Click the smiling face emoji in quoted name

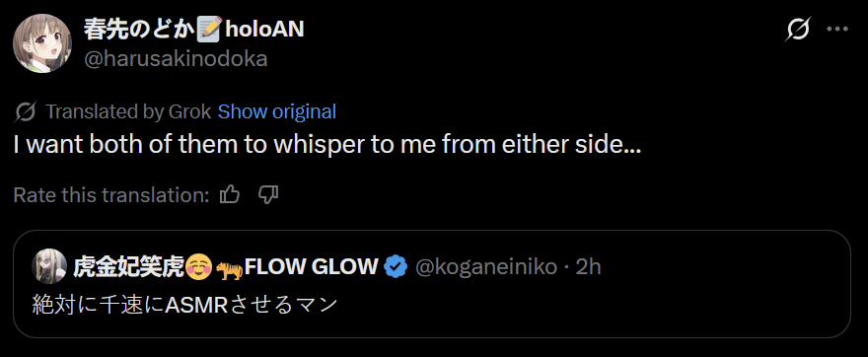click(x=198, y=268)
